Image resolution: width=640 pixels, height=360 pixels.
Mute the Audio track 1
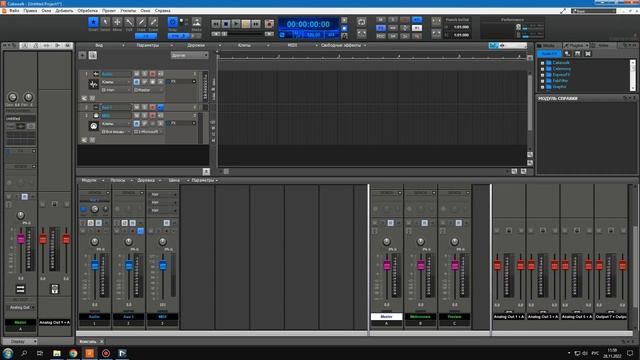(136, 74)
